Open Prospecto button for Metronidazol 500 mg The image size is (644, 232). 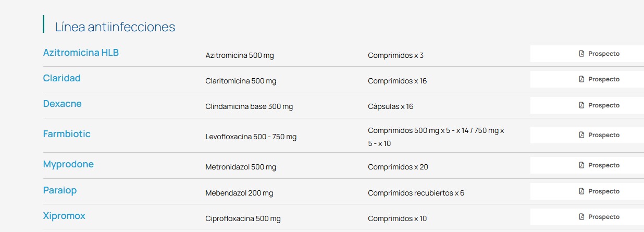click(x=587, y=165)
